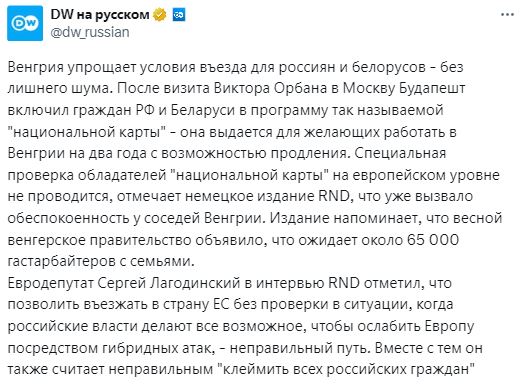The width and height of the screenshot is (522, 385).
Task: Click the word "Евродепутат" in the text
Action: [51, 284]
